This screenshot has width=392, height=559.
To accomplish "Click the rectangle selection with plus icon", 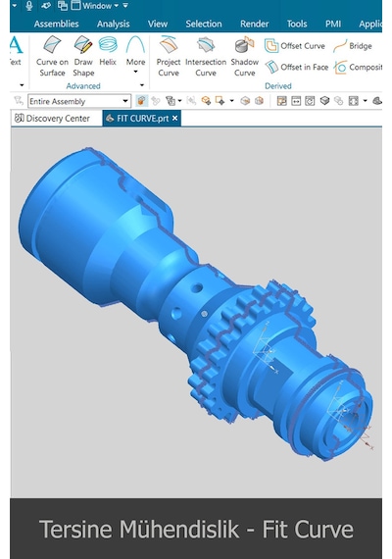I will tap(220, 101).
